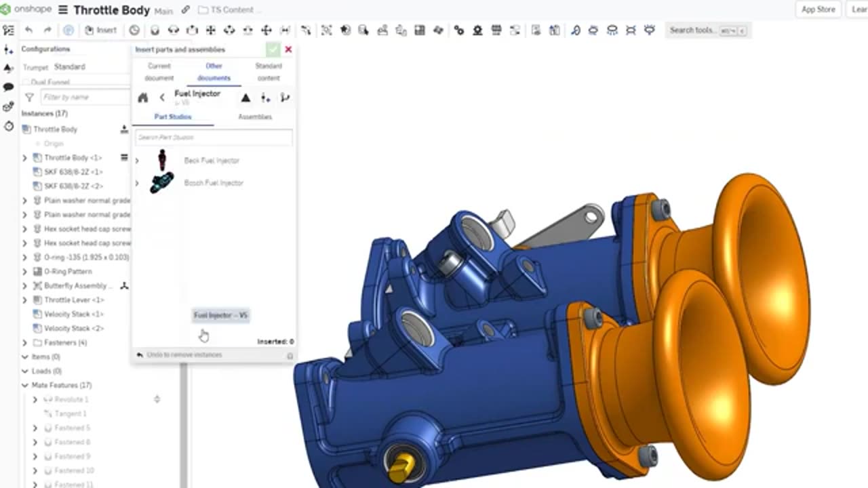Screen dimensions: 868x488
Task: Expand the Throttle Lever <1> row
Action: [25, 300]
